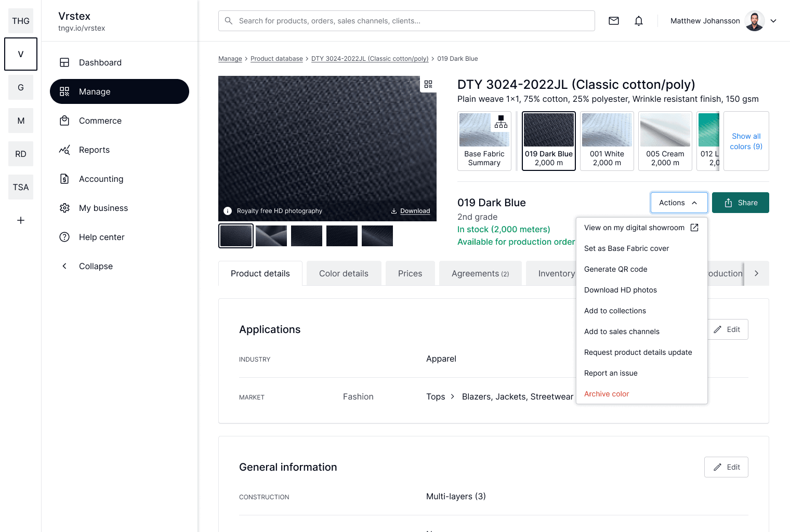Edit the Applications section
790x532 pixels.
pos(728,329)
